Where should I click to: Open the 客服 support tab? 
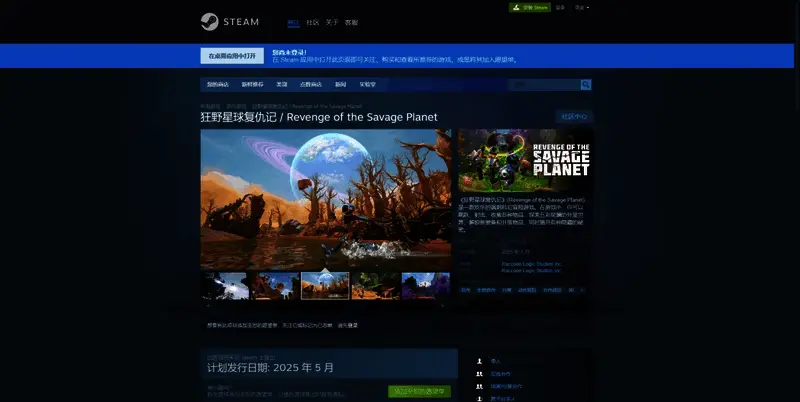point(352,22)
